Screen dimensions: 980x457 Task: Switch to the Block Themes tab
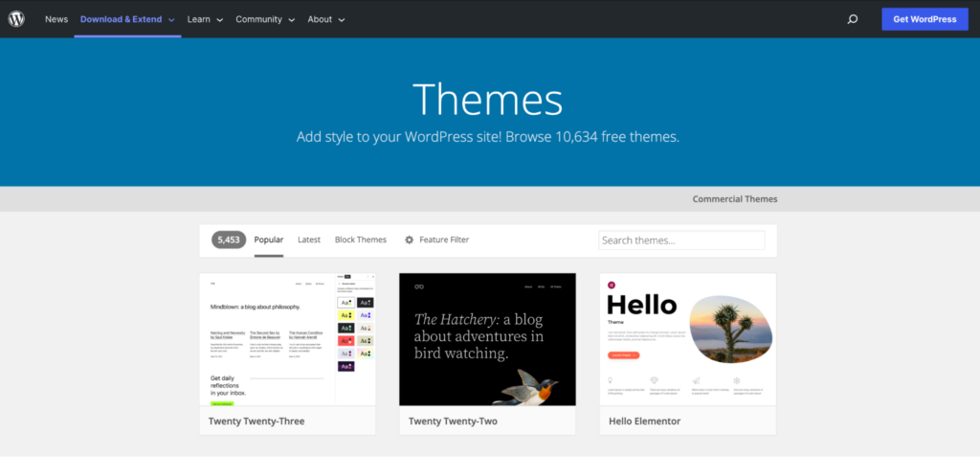[361, 240]
